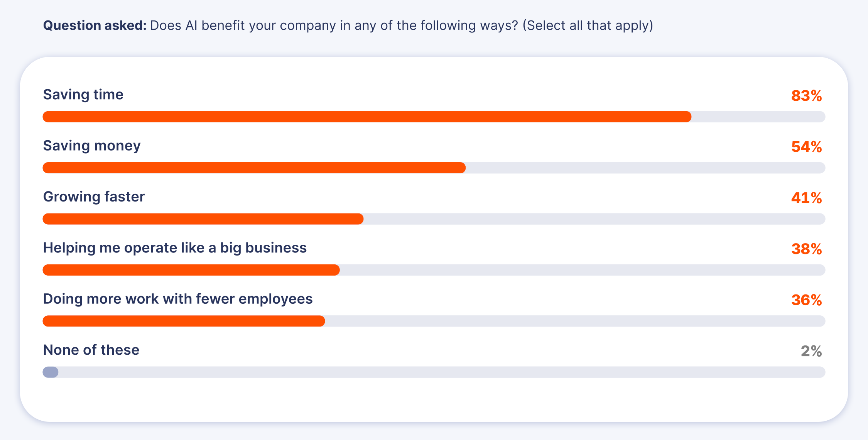The height and width of the screenshot is (440, 868).
Task: Click the 41% percentage value
Action: (806, 198)
